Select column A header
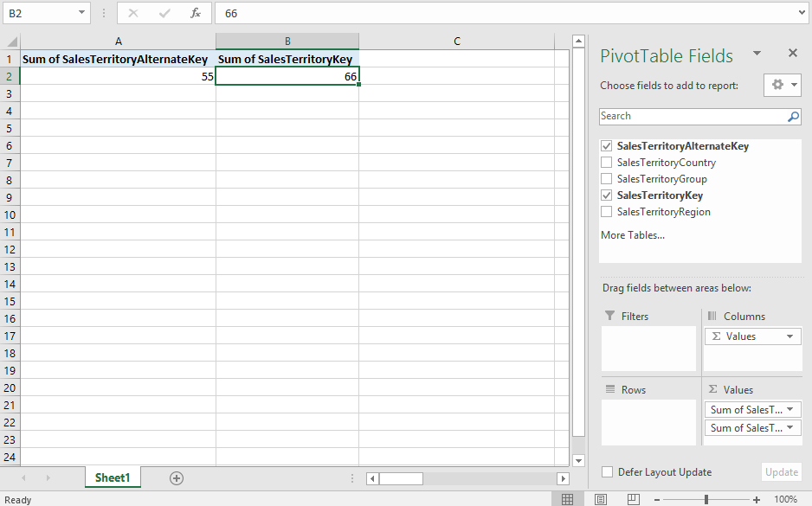Viewport: 812px width, 506px height. pos(118,42)
